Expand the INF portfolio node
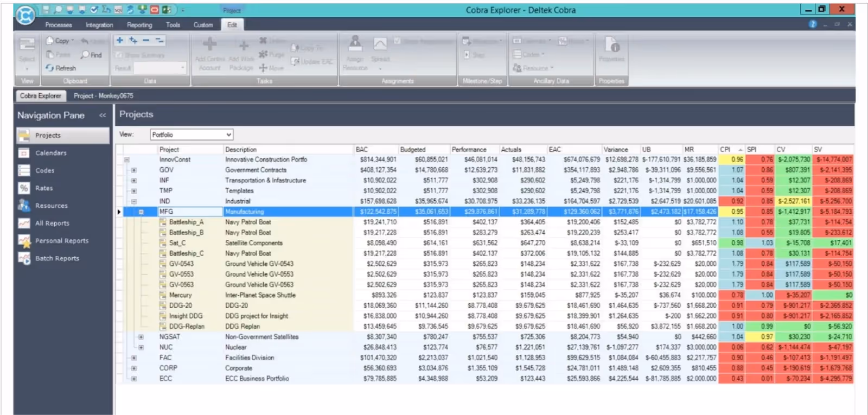Screen dimensions: 868x415 coord(133,180)
